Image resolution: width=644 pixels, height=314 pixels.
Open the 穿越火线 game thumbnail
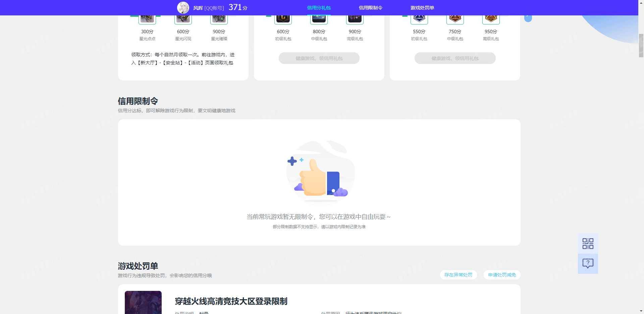point(143,302)
